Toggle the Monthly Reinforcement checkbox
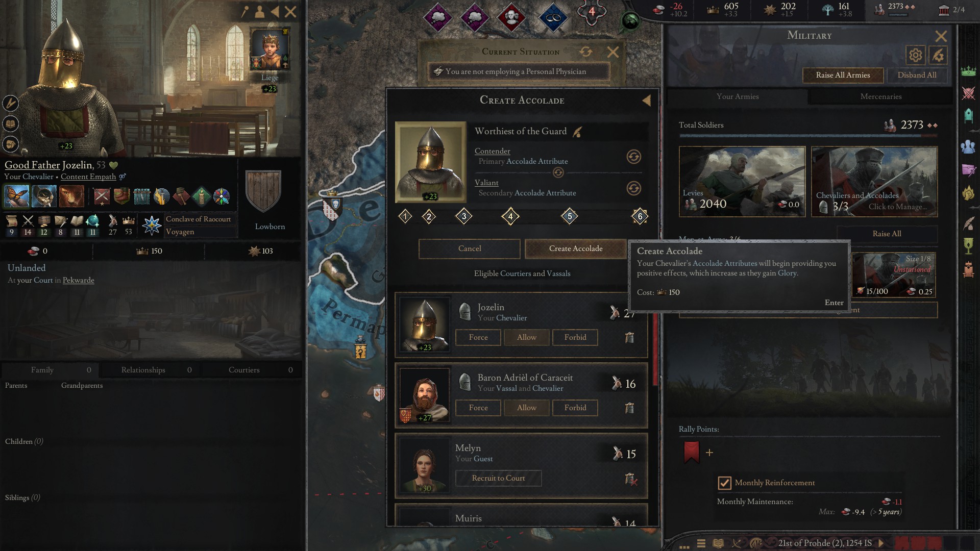Image resolution: width=980 pixels, height=551 pixels. point(724,483)
